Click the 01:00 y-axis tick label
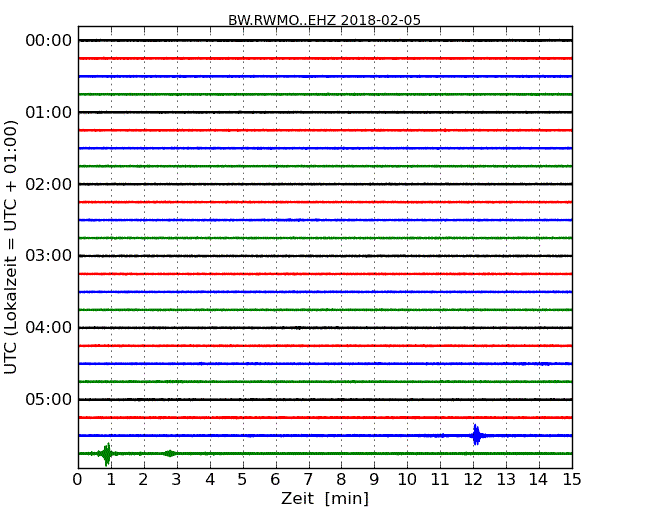650x520 pixels. coord(49,112)
